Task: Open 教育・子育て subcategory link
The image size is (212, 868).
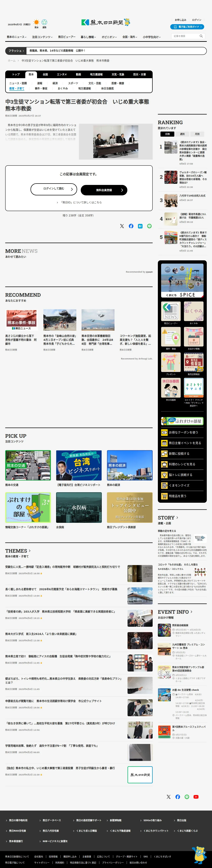Action: pyautogui.click(x=17, y=89)
